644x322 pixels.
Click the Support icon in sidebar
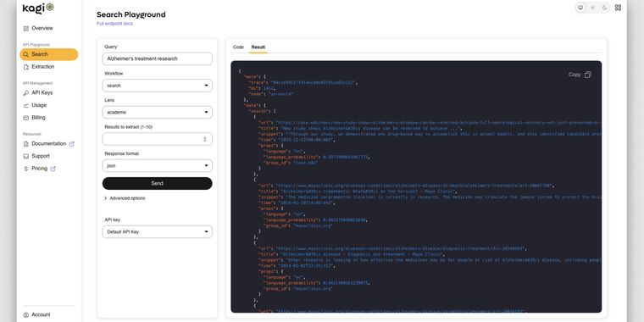pyautogui.click(x=26, y=156)
